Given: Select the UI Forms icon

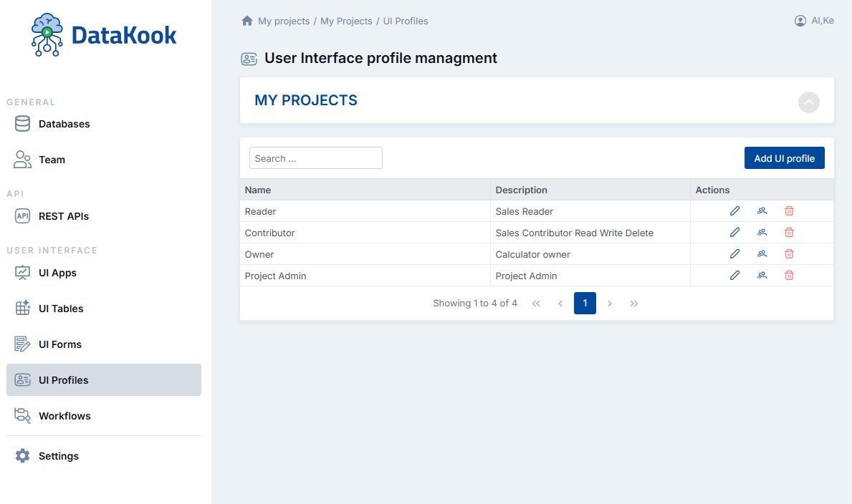Looking at the screenshot, I should coord(21,344).
